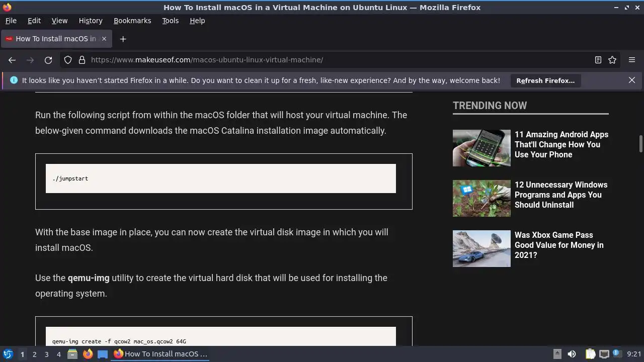Click the ./jumpstart code block
The image size is (644, 362).
(x=221, y=178)
